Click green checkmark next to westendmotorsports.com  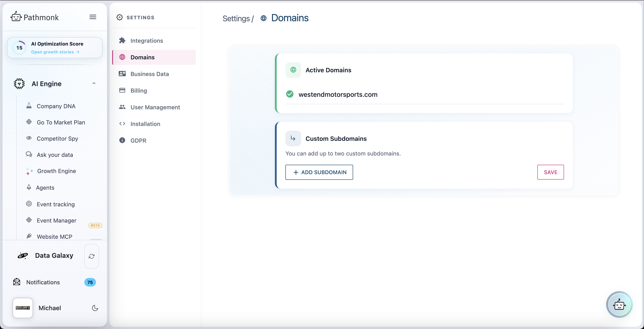[290, 94]
